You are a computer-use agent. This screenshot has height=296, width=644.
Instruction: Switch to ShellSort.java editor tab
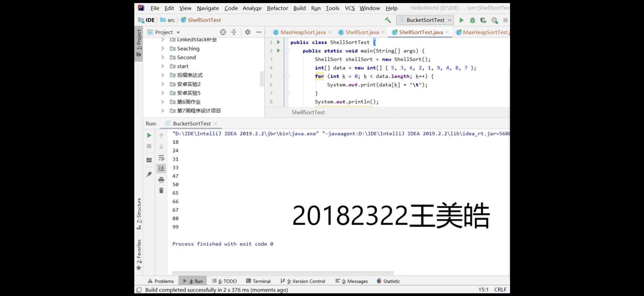point(362,32)
